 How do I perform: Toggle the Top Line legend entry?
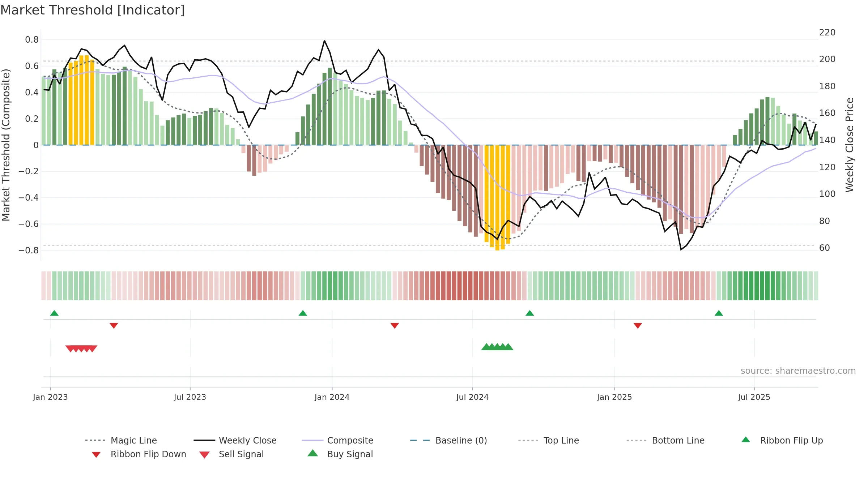pos(548,440)
